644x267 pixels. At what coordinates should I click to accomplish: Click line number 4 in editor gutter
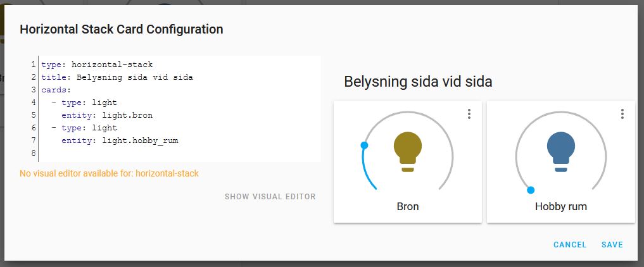click(x=34, y=102)
